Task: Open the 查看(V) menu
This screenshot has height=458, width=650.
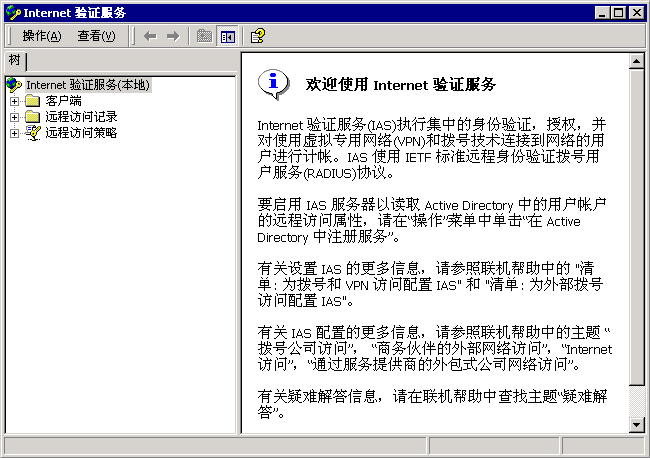Action: coord(96,36)
